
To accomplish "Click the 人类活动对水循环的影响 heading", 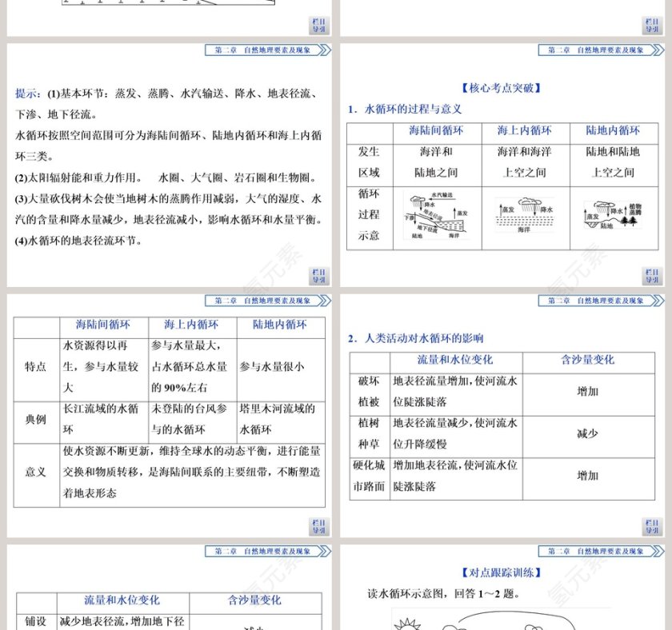I will pos(422,336).
